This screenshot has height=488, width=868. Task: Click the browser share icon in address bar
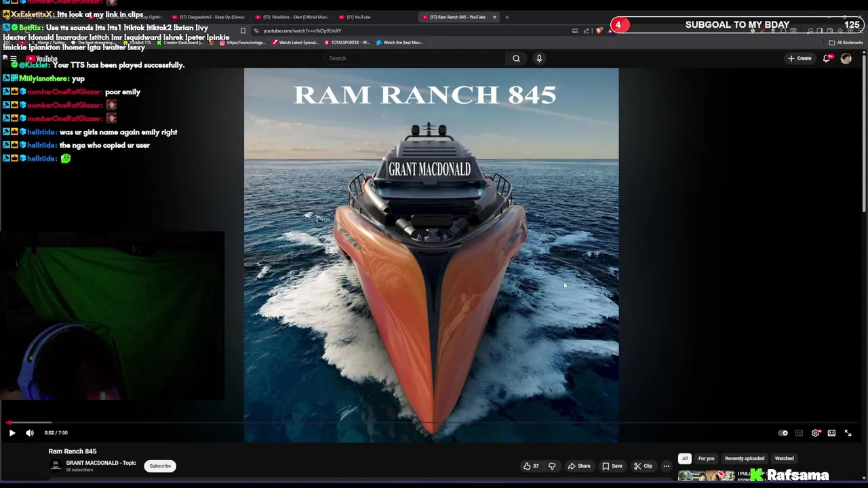[587, 30]
